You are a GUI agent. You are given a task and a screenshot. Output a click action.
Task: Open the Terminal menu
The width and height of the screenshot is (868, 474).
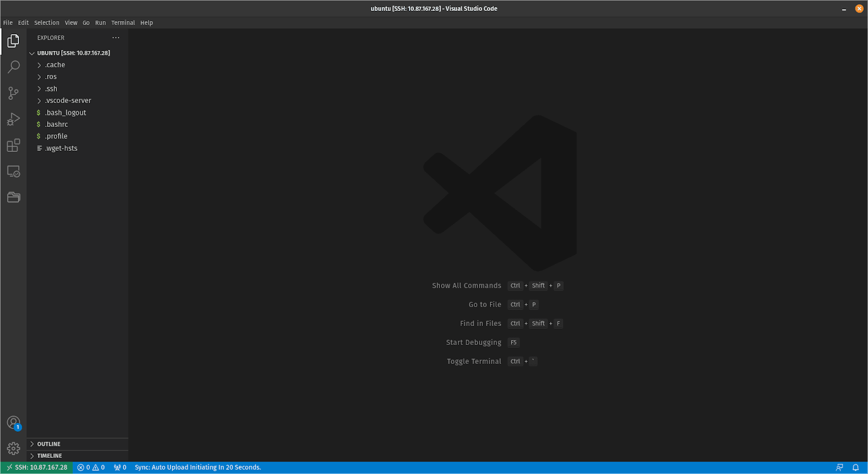tap(123, 23)
